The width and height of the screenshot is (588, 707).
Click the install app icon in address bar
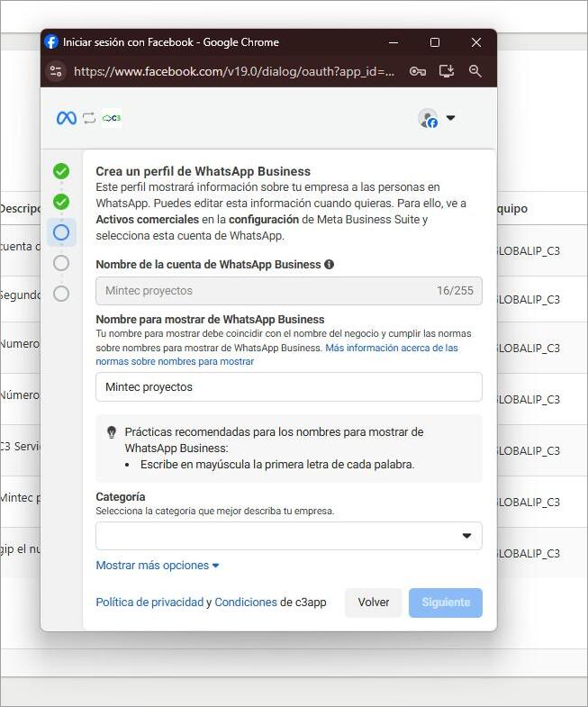coord(447,71)
